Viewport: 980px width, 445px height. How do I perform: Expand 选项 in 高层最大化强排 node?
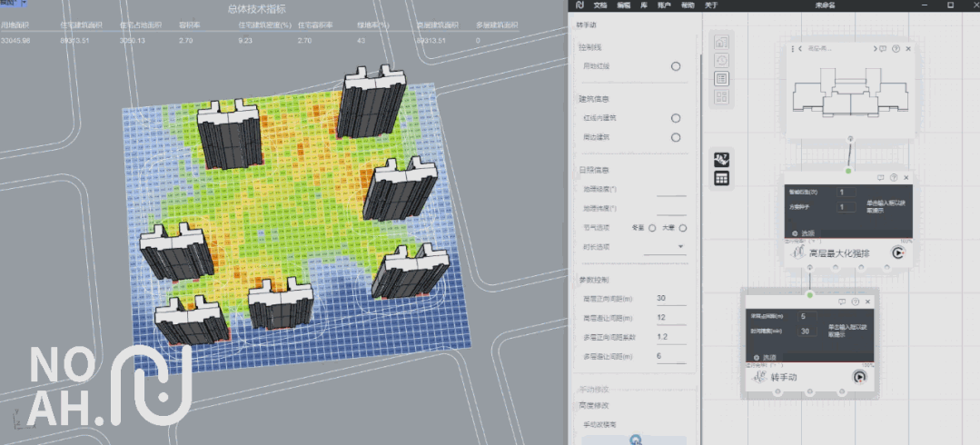click(802, 233)
